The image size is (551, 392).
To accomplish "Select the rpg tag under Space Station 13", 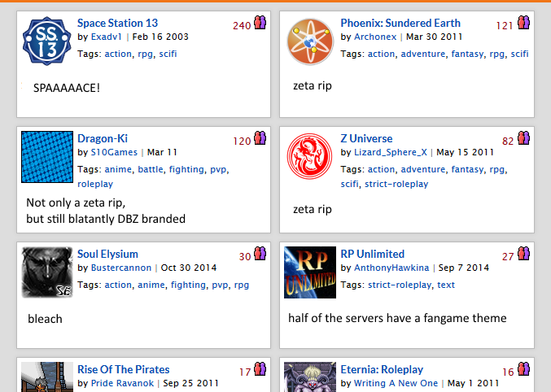I will point(145,54).
